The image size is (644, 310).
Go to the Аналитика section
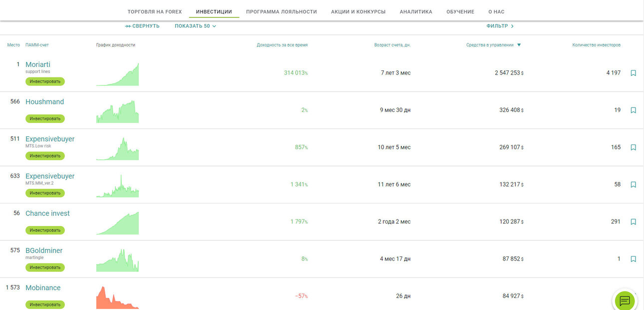tap(416, 11)
